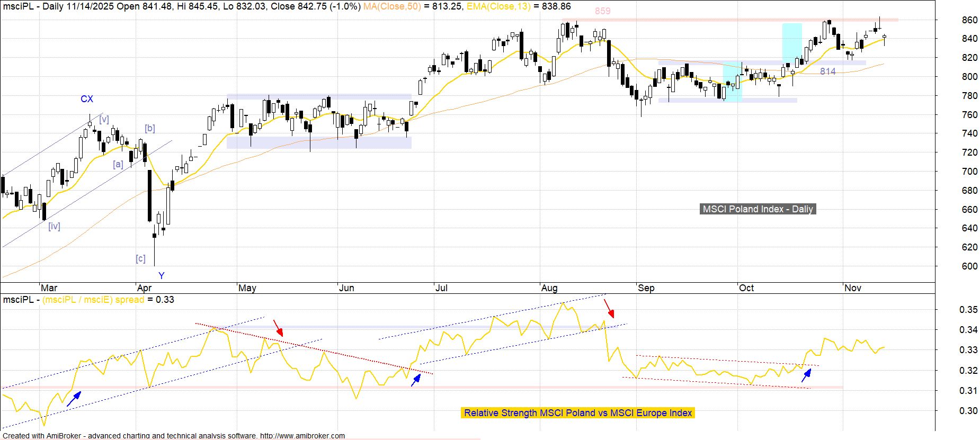Select the Y wave label at the April low
This screenshot has height=440, width=980.
(162, 275)
